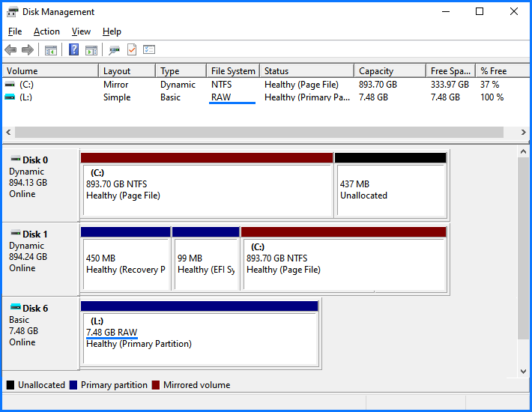Open the File menu
Image resolution: width=532 pixels, height=412 pixels.
15,31
